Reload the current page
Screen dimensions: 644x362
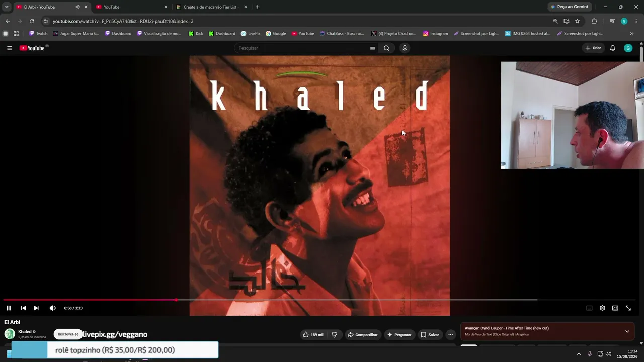32,21
